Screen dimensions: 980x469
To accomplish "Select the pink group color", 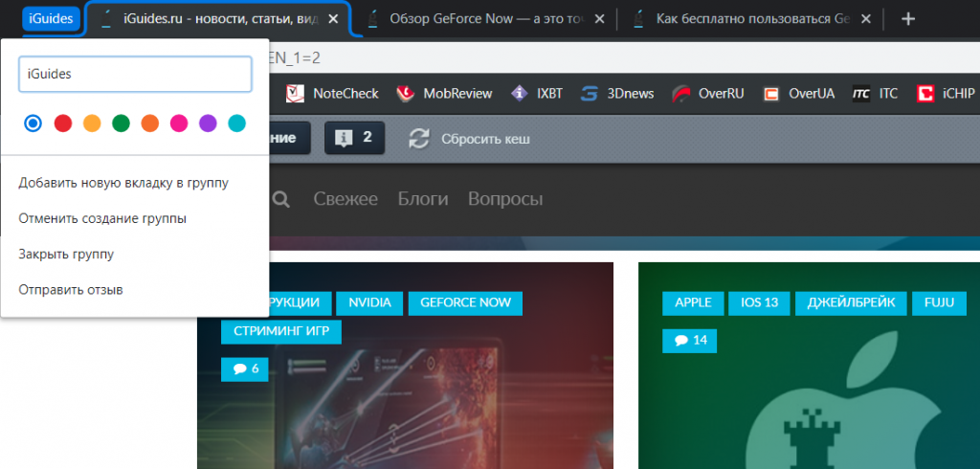I will point(179,123).
